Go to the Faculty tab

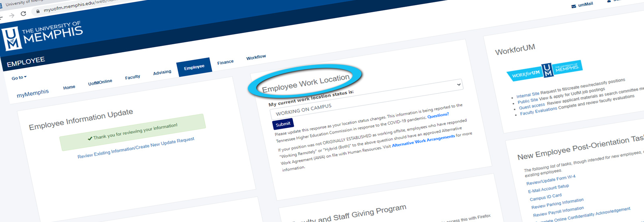pyautogui.click(x=132, y=77)
